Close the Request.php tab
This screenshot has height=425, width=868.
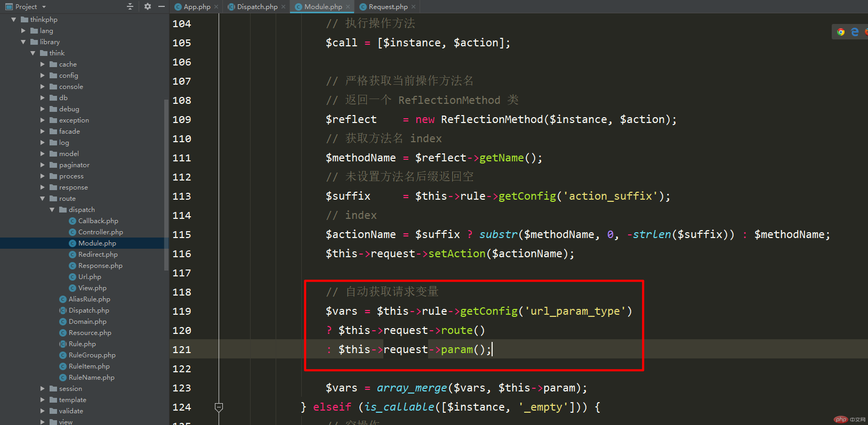pyautogui.click(x=413, y=7)
